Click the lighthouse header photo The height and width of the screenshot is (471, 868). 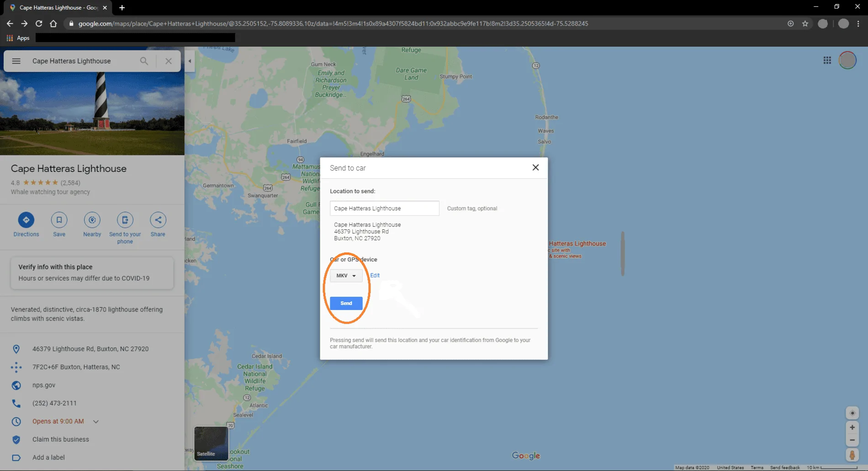tap(92, 113)
